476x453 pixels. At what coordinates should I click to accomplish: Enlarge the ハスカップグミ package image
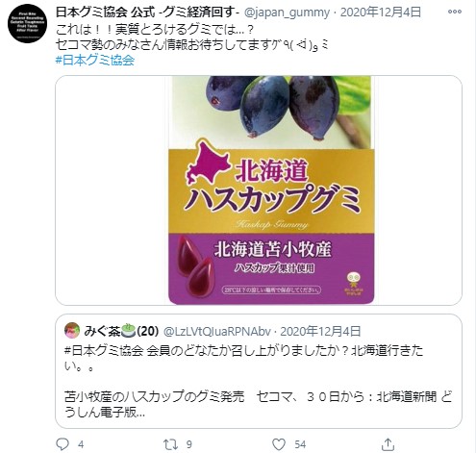(271, 190)
